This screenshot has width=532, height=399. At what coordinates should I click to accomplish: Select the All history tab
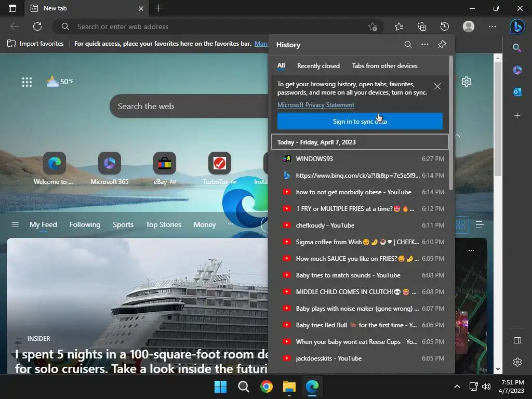[281, 65]
